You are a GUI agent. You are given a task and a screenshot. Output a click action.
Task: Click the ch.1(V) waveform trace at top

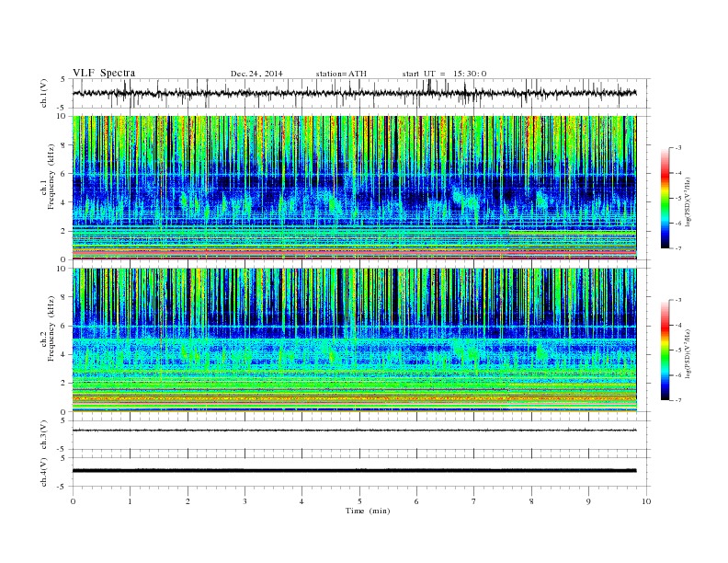tap(354, 93)
